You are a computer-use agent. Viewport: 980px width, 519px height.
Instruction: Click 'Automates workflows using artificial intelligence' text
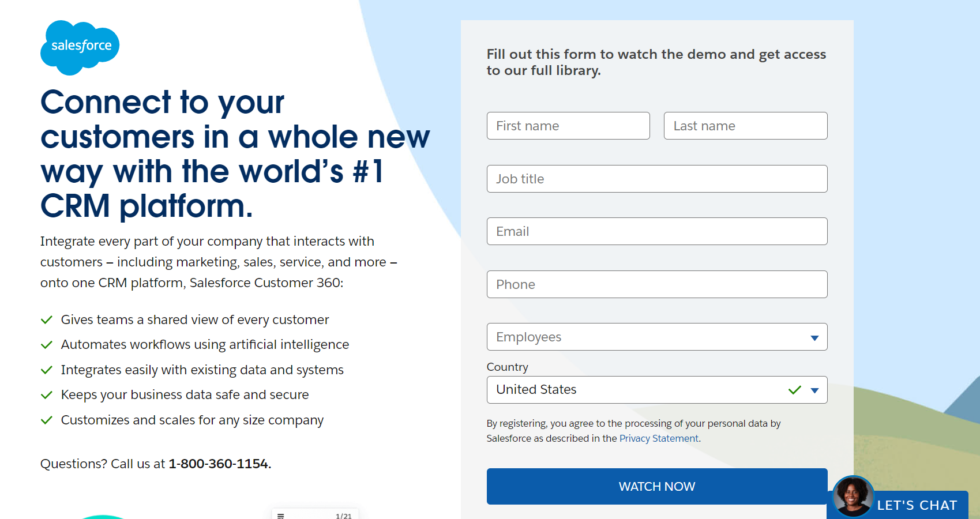[x=205, y=344]
